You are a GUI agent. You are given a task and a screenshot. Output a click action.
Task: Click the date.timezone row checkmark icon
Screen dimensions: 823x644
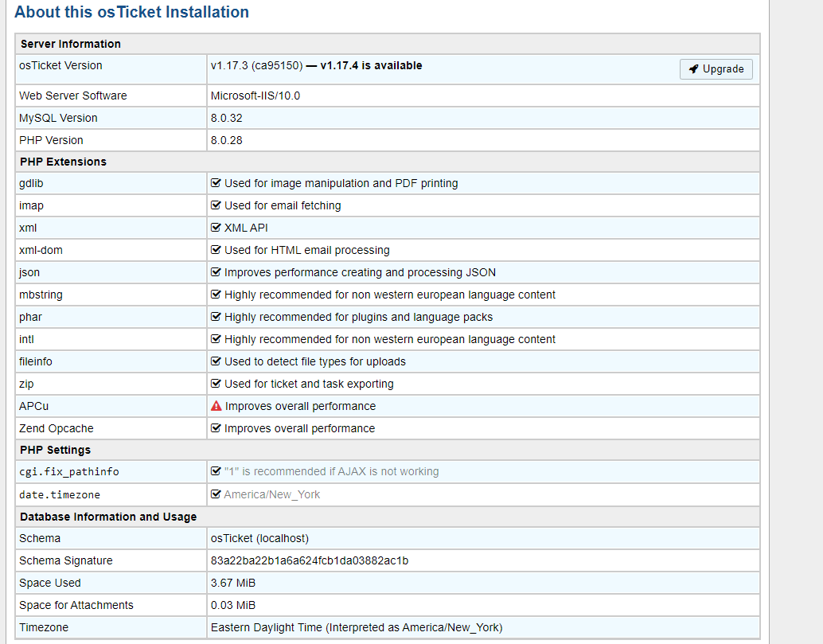click(216, 494)
